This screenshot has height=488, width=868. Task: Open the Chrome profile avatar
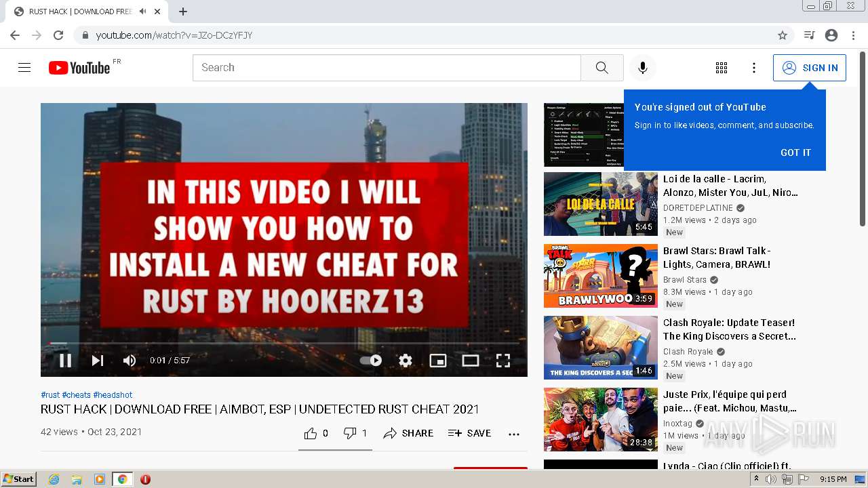click(831, 35)
